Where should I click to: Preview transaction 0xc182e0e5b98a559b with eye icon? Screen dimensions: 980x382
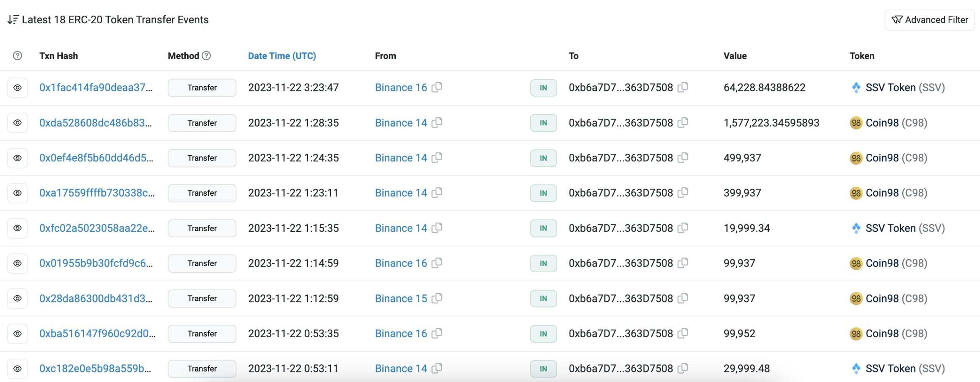(18, 369)
